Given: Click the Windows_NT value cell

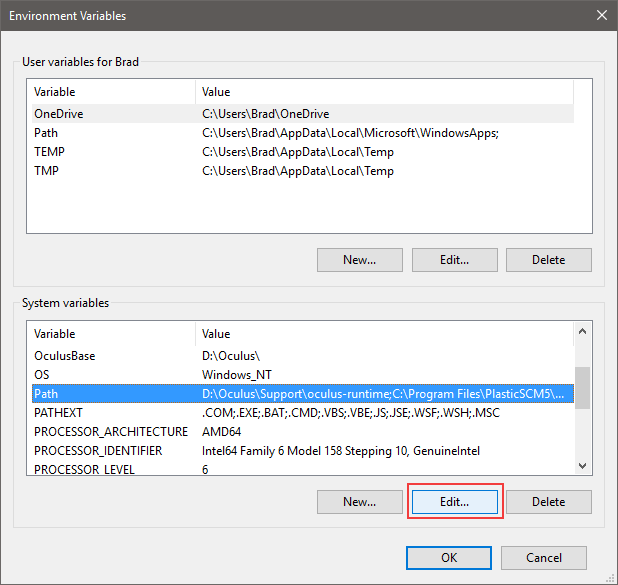Looking at the screenshot, I should click(x=236, y=375).
